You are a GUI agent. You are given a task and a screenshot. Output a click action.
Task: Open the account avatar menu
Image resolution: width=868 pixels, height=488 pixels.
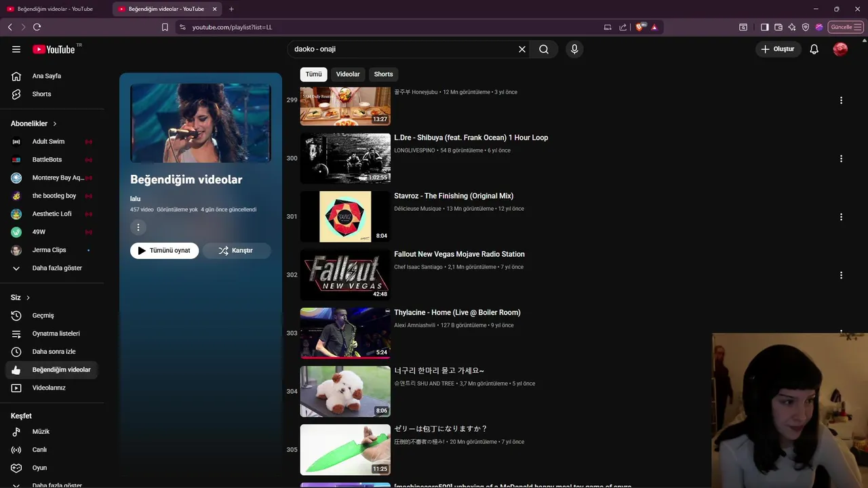(840, 49)
